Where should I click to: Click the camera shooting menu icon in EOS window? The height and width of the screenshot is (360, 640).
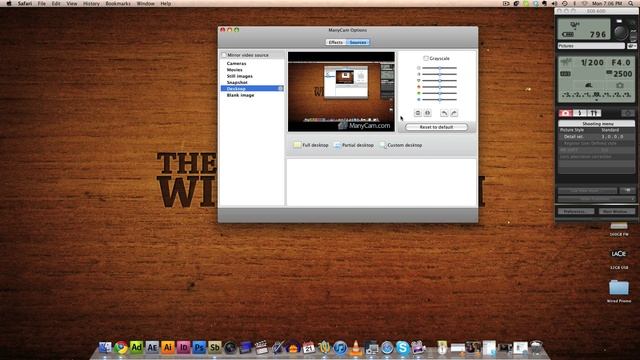pyautogui.click(x=566, y=113)
